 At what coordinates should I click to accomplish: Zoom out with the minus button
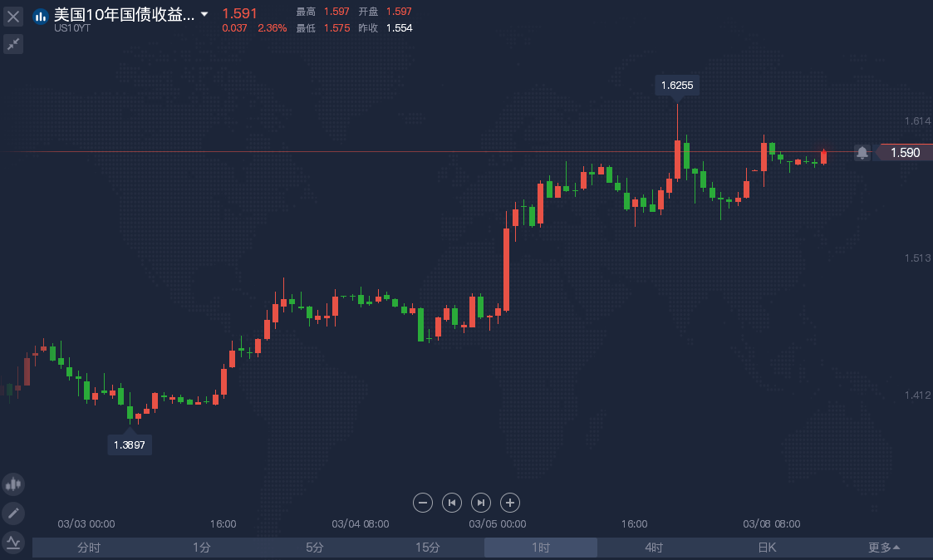[x=423, y=503]
